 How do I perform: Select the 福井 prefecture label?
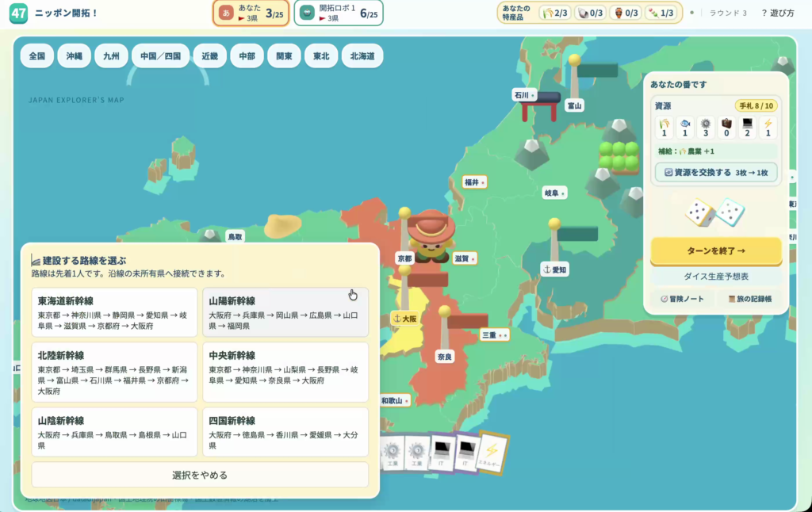point(474,182)
